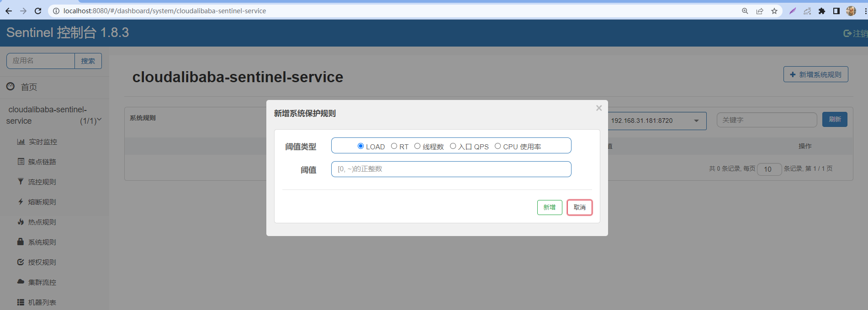
Task: Click the 刷新 button
Action: click(835, 120)
